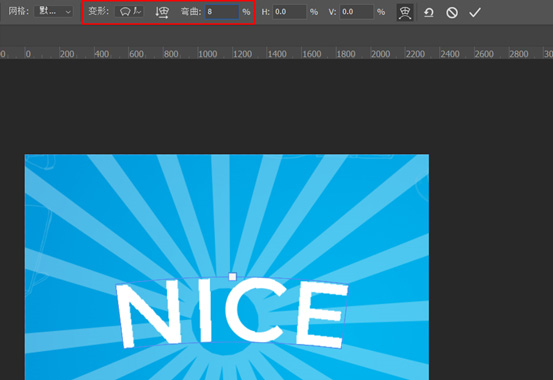The height and width of the screenshot is (380, 553).
Task: Commit the transform with the checkmark
Action: pyautogui.click(x=475, y=12)
